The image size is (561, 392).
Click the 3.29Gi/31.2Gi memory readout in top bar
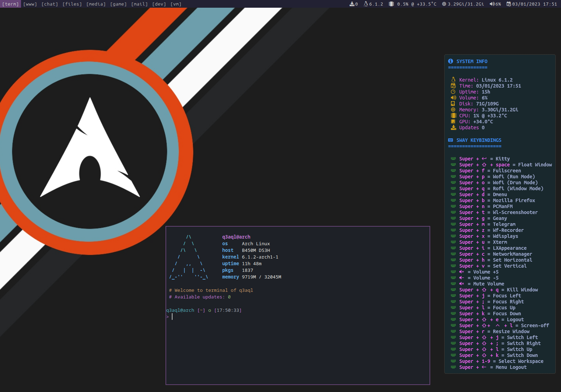466,4
